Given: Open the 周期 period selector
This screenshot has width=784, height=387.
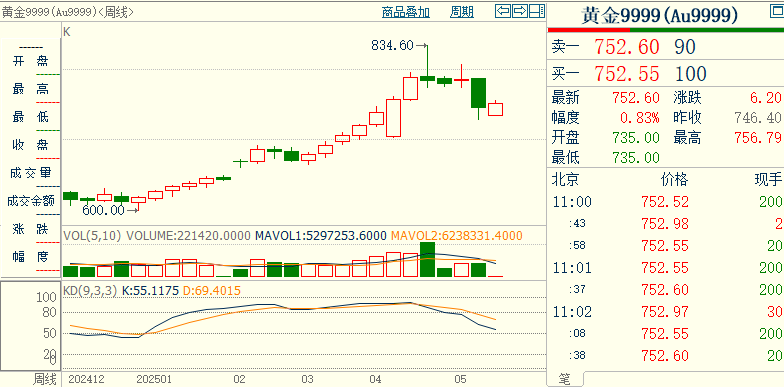Looking at the screenshot, I should [x=462, y=12].
